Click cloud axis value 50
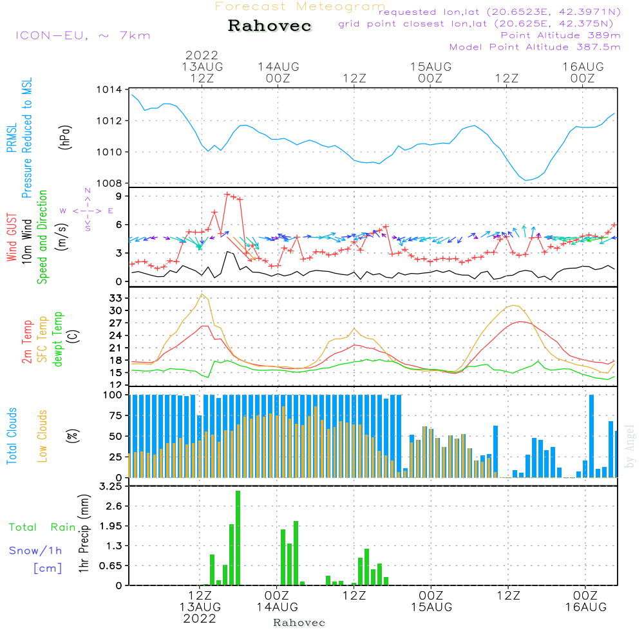This screenshot has height=644, width=644. (x=116, y=437)
